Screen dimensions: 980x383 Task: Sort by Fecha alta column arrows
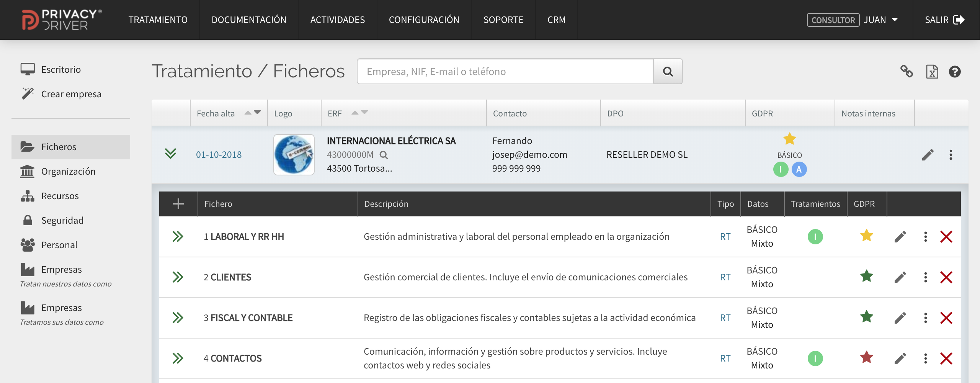tap(253, 113)
